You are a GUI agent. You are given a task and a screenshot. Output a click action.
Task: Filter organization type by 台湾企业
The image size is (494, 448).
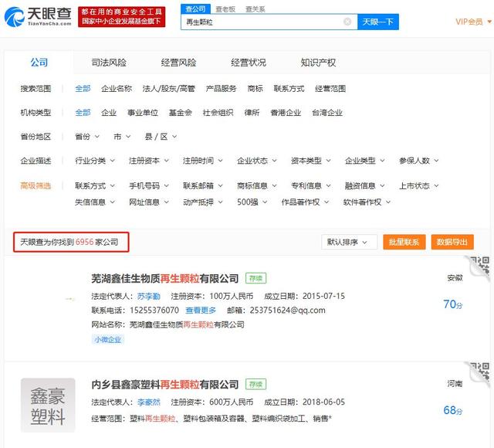[327, 113]
